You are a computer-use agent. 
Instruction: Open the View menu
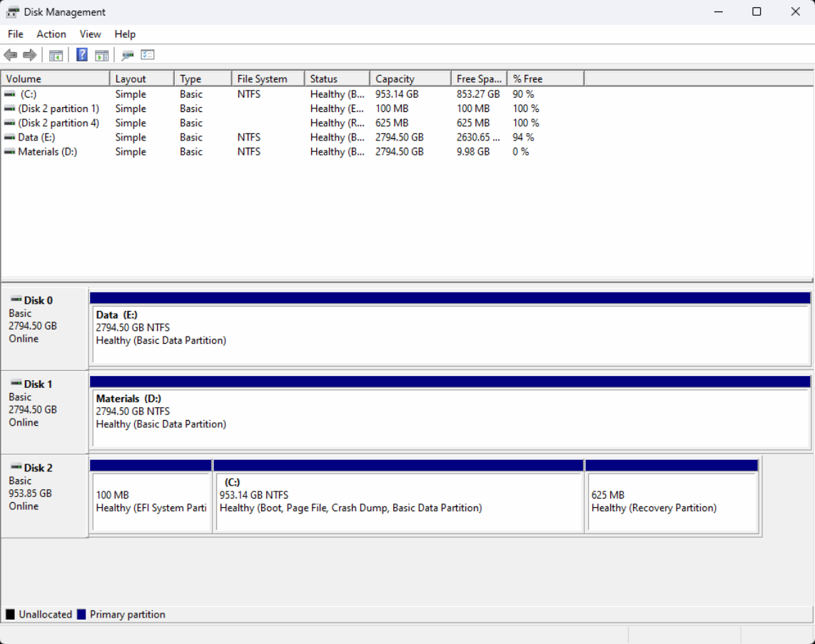(89, 34)
